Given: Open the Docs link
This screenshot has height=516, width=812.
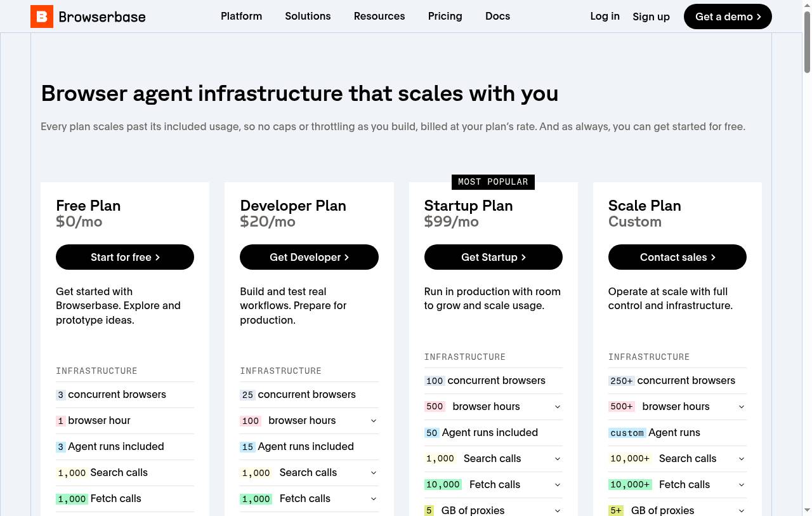Looking at the screenshot, I should (x=497, y=16).
